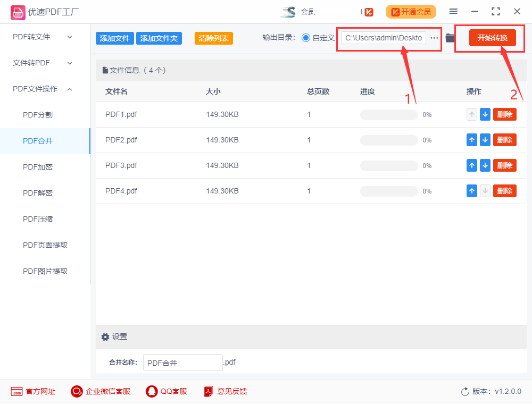Viewport: 532px width, 404px height.
Task: Open the folder browse icon beside output path
Action: tap(450, 38)
